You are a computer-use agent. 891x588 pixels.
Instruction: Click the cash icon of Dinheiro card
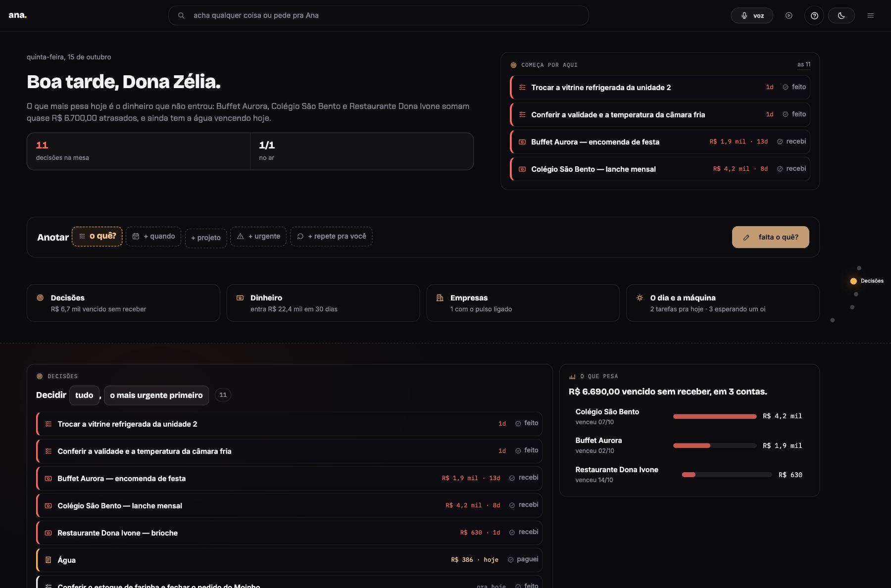coord(240,298)
